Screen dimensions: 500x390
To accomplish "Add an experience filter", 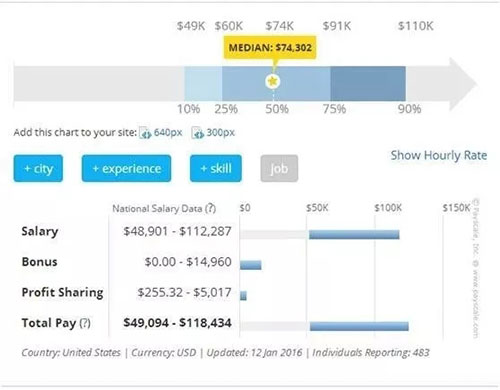I will (126, 168).
